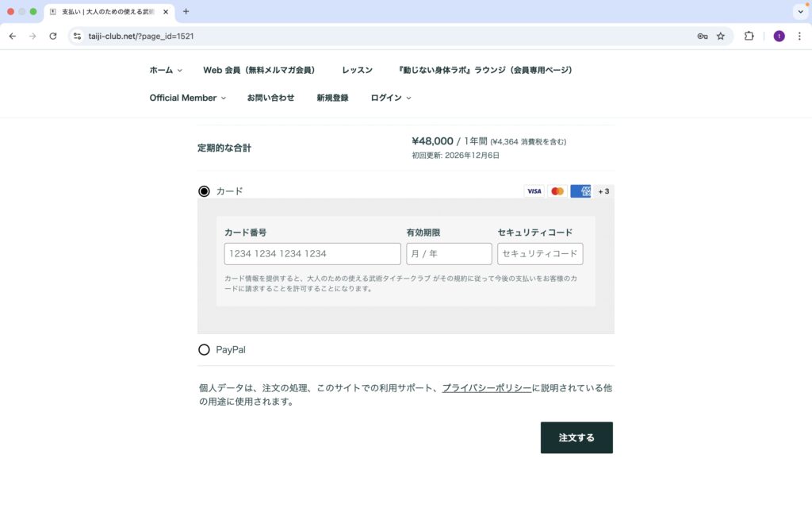812x508 pixels.
Task: Select the カード payment radio button
Action: [x=205, y=191]
